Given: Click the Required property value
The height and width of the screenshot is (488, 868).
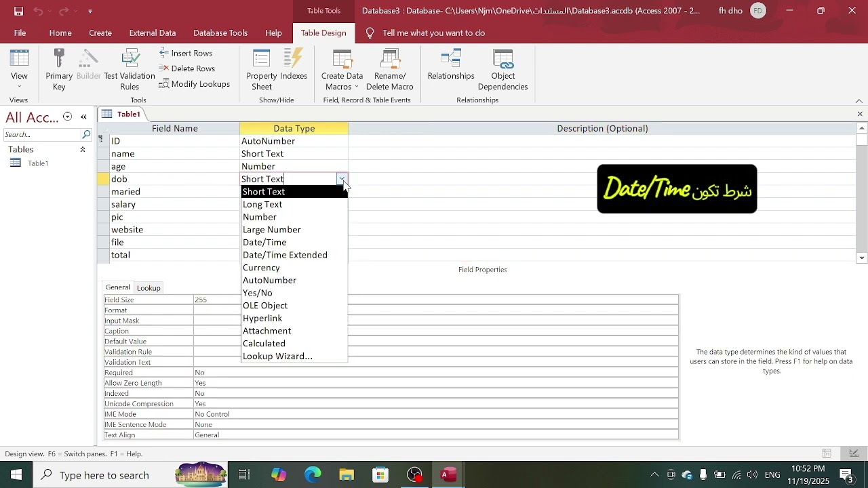Looking at the screenshot, I should tap(435, 373).
